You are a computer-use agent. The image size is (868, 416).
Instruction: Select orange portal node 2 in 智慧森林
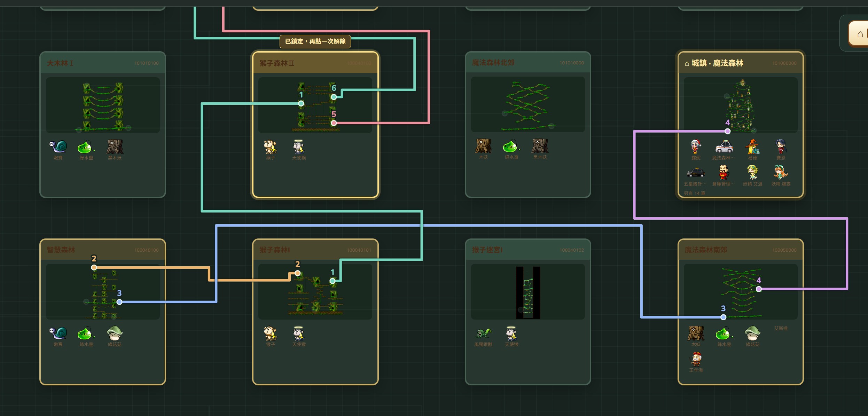point(94,267)
